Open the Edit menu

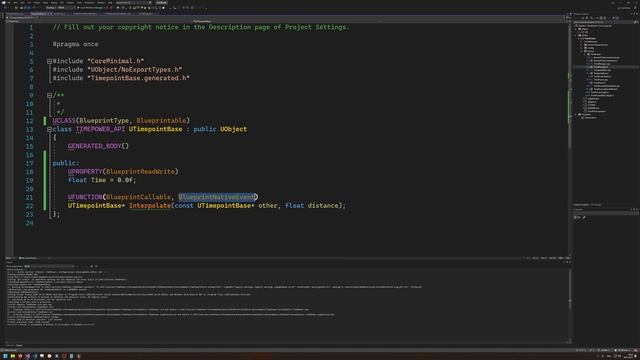point(16,2)
